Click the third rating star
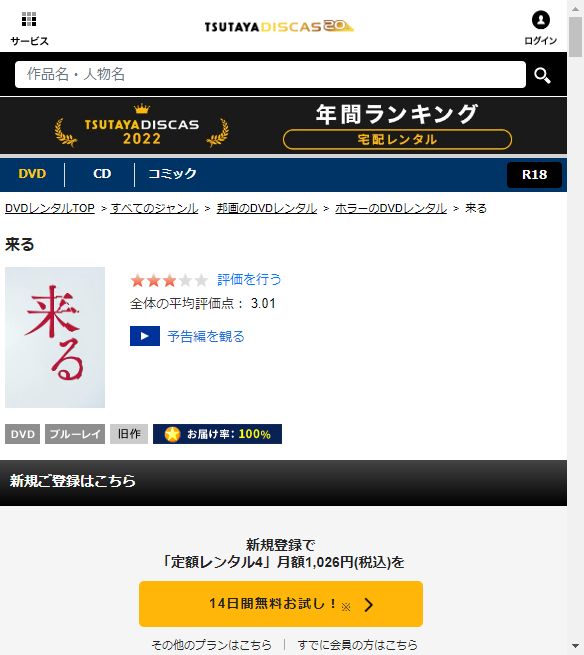The height and width of the screenshot is (655, 584). (x=169, y=280)
